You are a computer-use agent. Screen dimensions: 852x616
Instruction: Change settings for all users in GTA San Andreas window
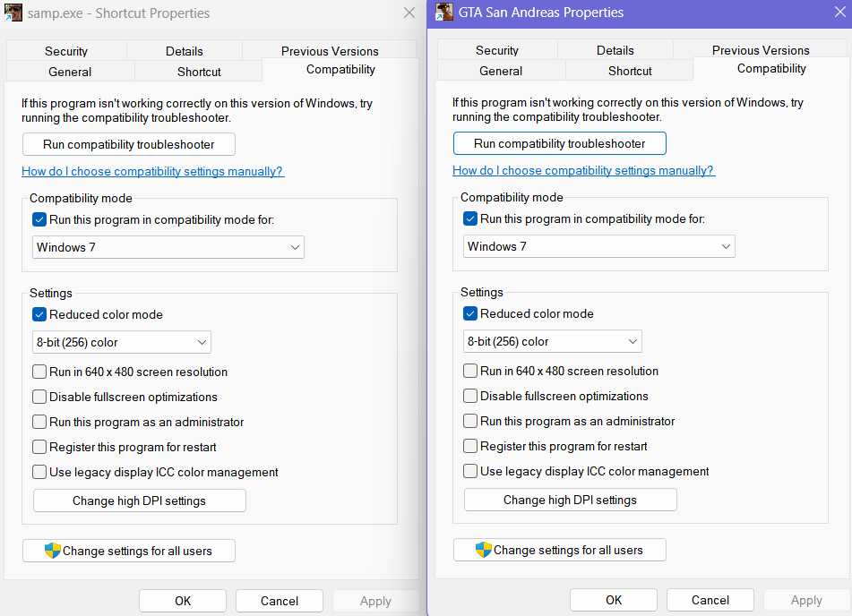(560, 550)
